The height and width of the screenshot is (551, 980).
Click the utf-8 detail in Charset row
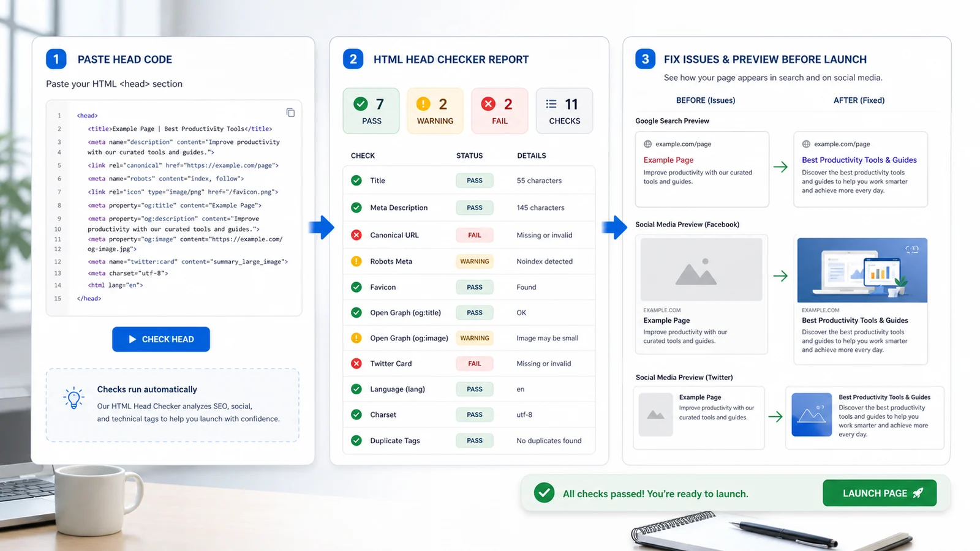pos(524,414)
